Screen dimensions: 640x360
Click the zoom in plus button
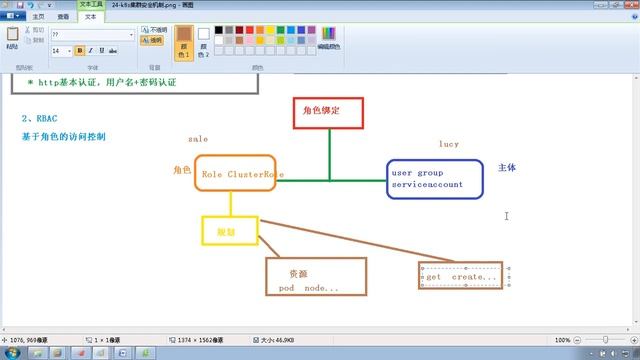(634, 340)
